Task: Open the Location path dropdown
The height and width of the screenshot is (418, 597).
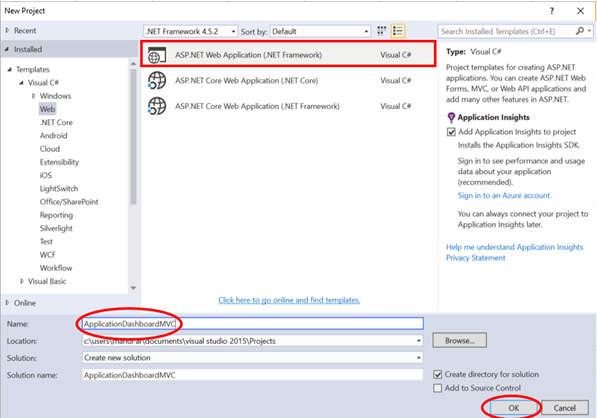Action: pos(419,341)
